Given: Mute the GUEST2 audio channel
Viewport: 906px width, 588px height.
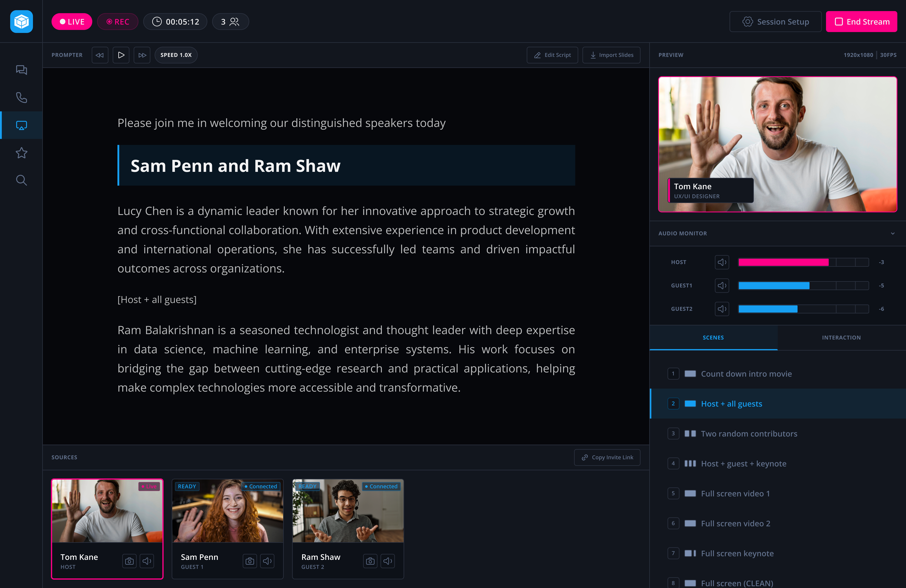Looking at the screenshot, I should 722,309.
